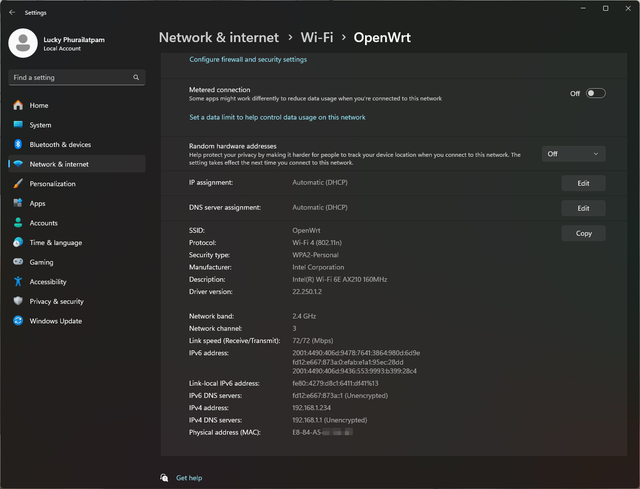
Task: Click the Apps icon in sidebar
Action: coord(18,203)
